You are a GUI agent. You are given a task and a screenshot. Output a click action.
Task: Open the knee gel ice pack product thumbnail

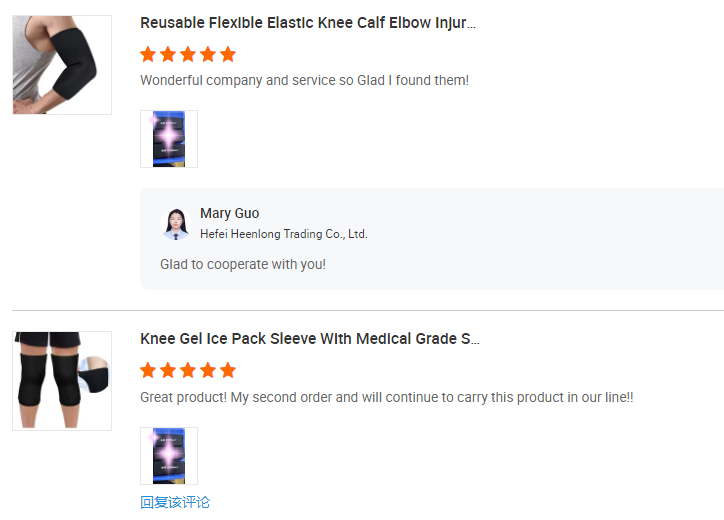click(62, 381)
